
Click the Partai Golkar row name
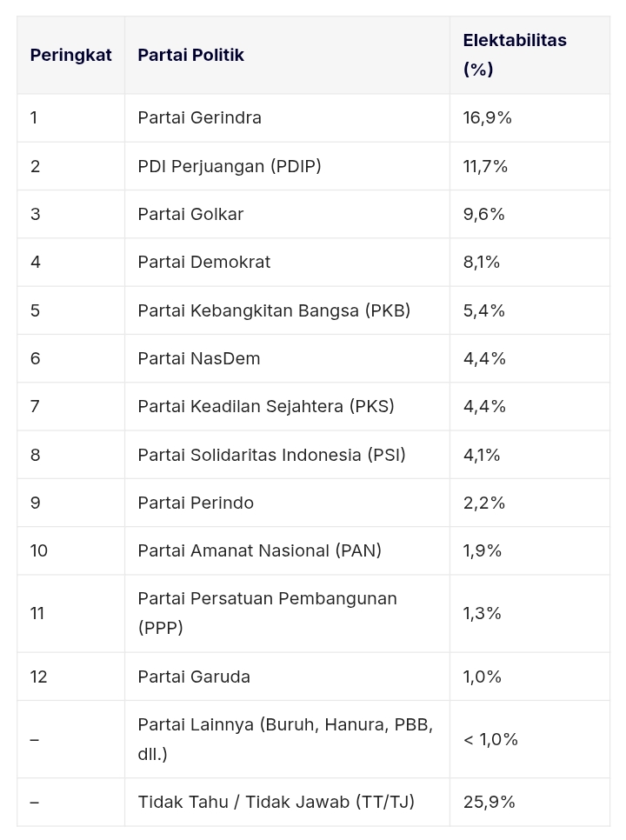[x=190, y=214]
